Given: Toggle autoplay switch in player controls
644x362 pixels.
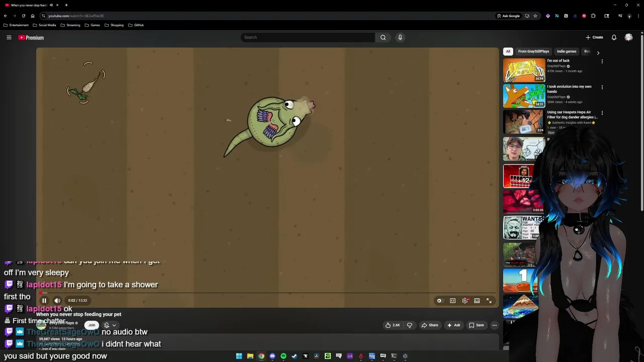Looking at the screenshot, I should (x=439, y=301).
